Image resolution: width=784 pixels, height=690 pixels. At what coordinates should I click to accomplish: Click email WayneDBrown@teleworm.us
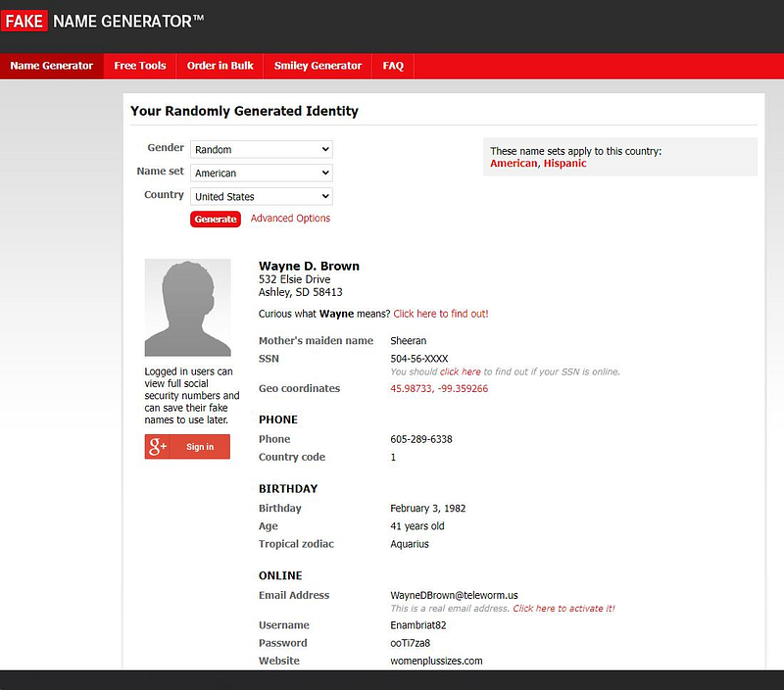coord(454,595)
